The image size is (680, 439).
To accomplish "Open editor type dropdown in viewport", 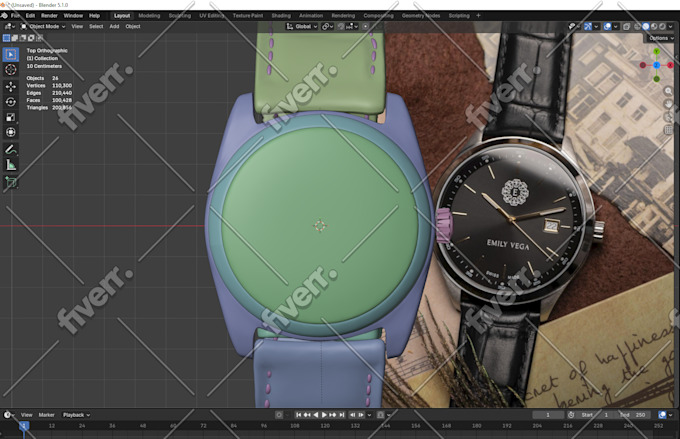I will click(9, 26).
